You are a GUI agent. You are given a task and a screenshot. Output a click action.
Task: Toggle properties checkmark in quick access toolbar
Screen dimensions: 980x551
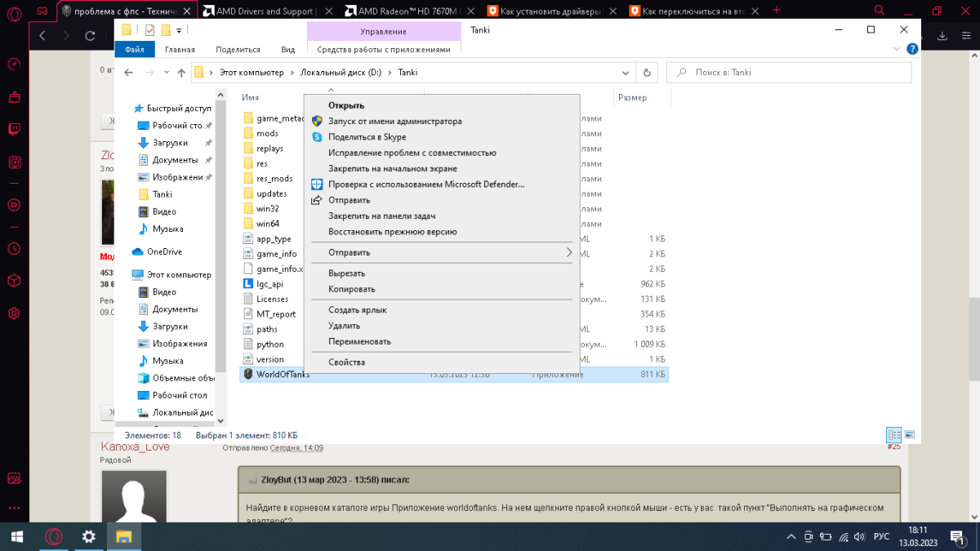coord(149,30)
